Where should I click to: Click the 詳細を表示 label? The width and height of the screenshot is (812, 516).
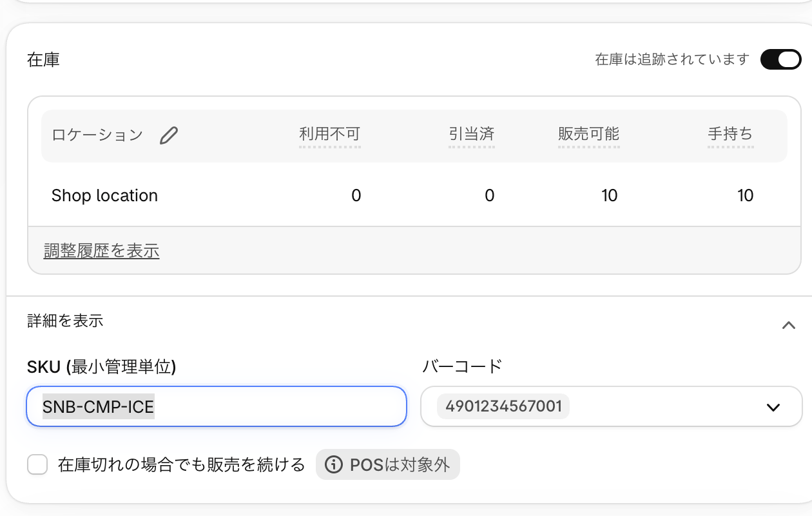coord(65,321)
